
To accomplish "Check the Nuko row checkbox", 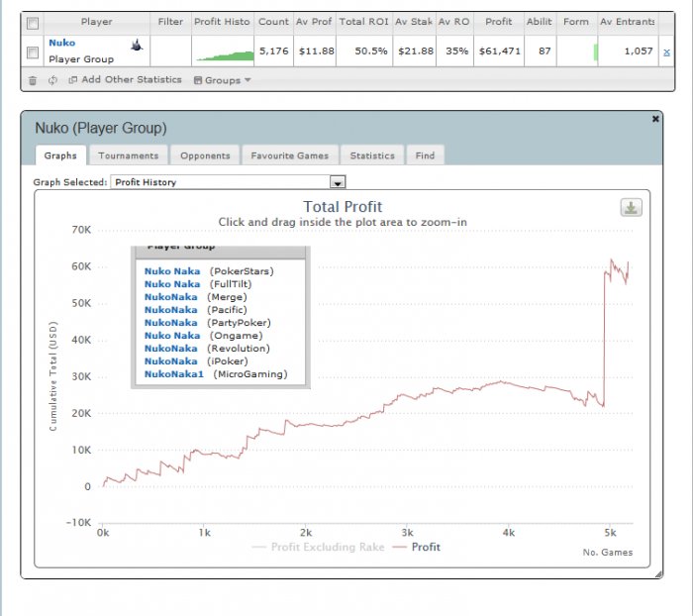I will (33, 52).
